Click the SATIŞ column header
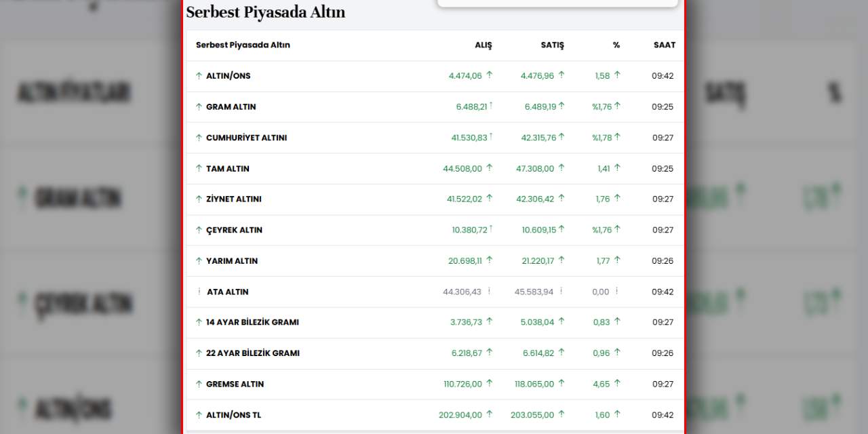Image resolution: width=868 pixels, height=434 pixels. click(x=552, y=45)
